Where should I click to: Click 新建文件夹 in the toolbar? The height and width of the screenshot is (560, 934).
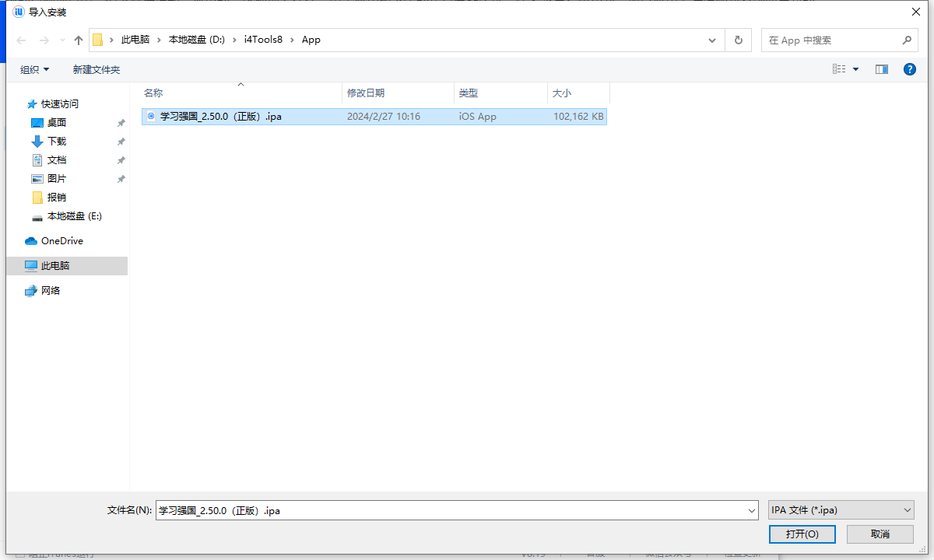click(x=97, y=70)
